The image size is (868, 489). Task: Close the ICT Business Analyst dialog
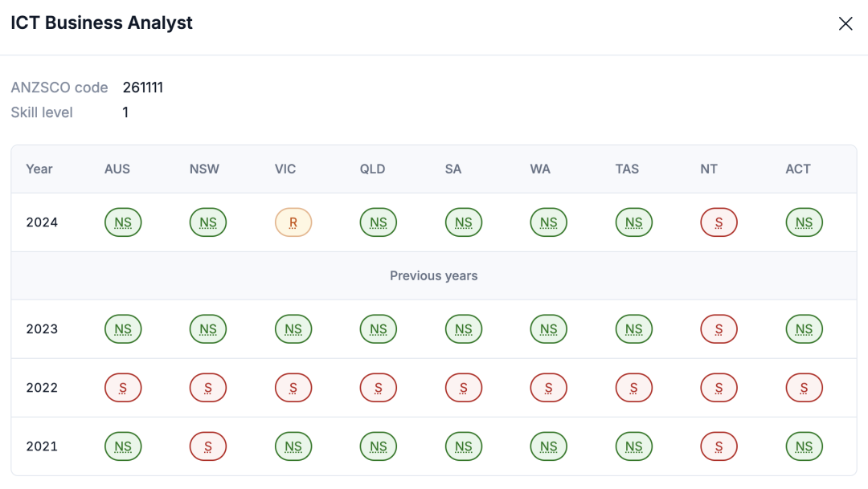click(845, 24)
